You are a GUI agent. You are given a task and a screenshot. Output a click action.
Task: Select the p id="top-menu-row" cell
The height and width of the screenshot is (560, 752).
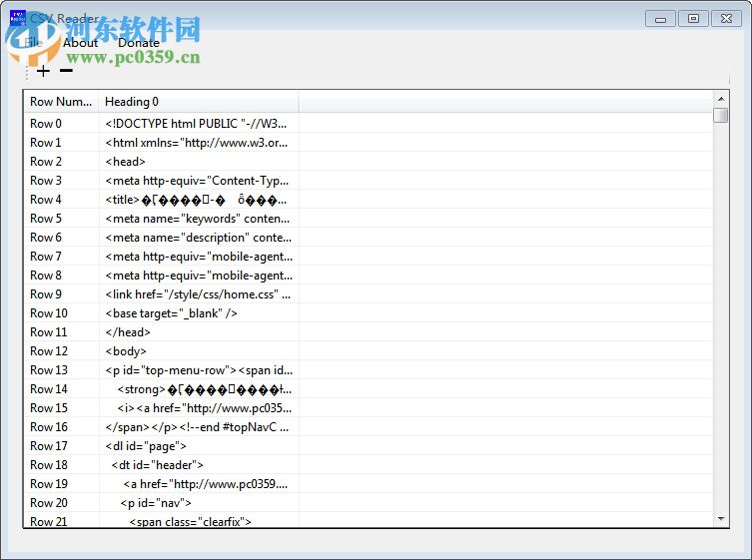[x=199, y=370]
